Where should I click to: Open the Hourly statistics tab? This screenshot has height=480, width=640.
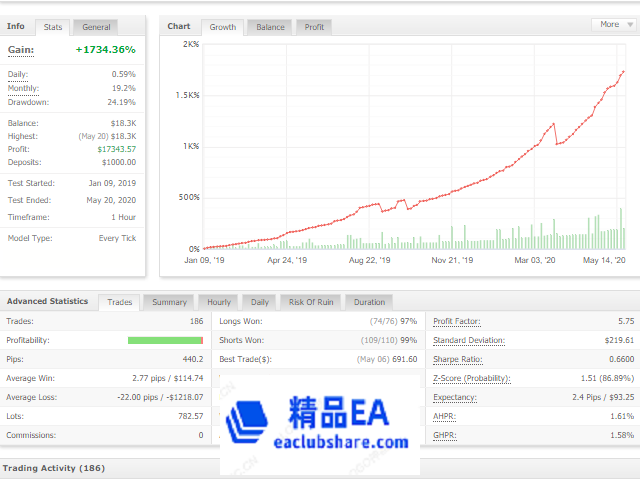click(x=219, y=301)
